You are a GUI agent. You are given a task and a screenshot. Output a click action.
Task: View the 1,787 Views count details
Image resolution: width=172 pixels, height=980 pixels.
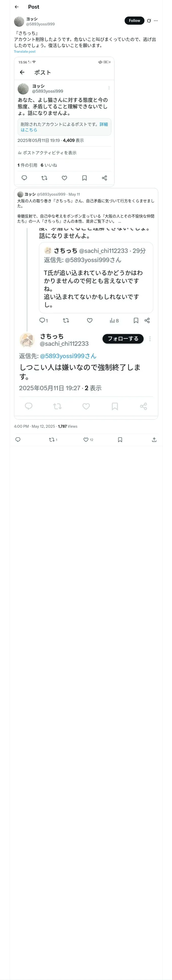tap(68, 426)
